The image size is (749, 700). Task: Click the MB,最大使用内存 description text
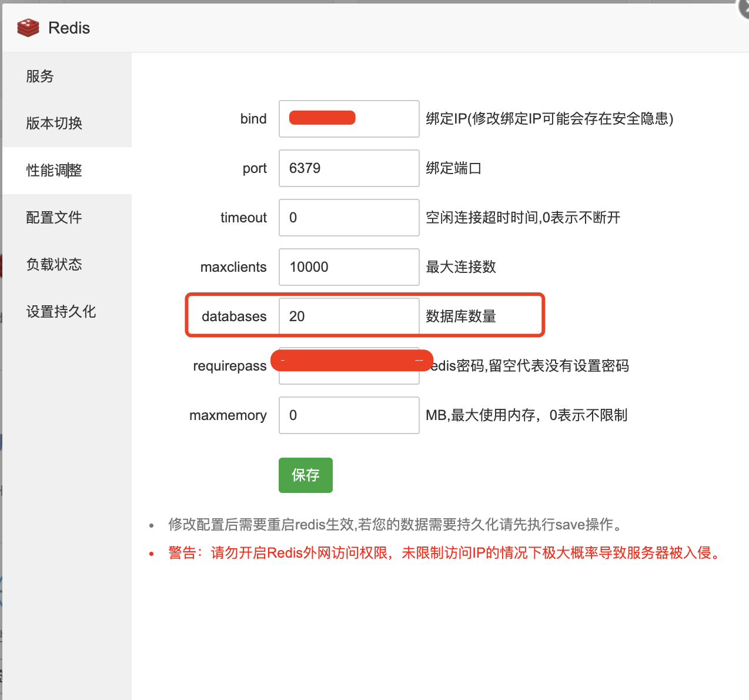(527, 415)
